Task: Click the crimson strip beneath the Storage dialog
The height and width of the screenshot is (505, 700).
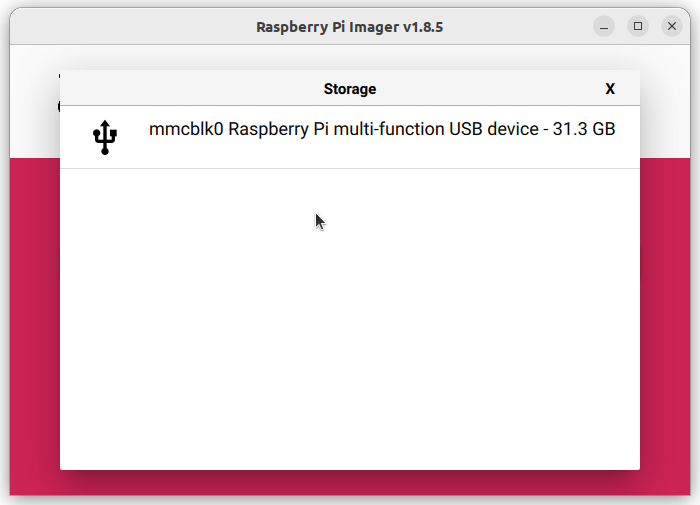Action: (350, 482)
